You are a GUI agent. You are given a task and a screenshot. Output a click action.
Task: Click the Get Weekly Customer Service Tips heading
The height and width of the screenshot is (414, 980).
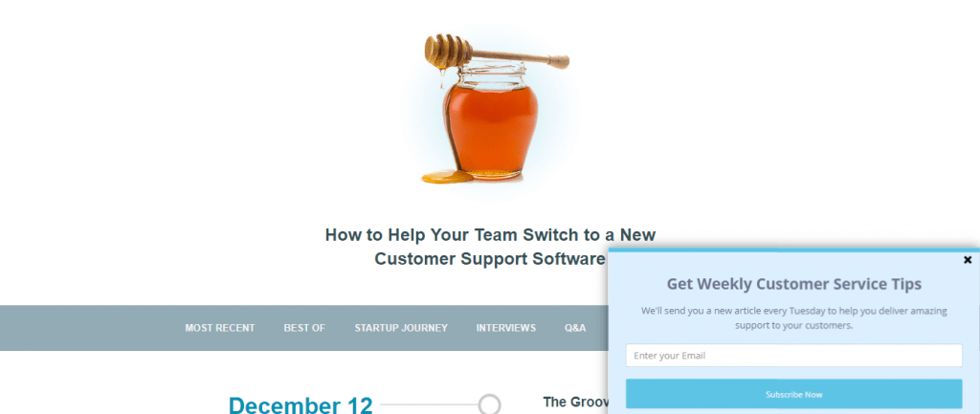pos(793,284)
